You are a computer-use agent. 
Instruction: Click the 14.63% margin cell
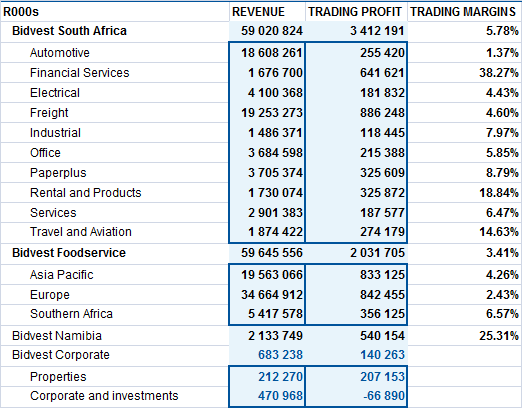tap(499, 232)
